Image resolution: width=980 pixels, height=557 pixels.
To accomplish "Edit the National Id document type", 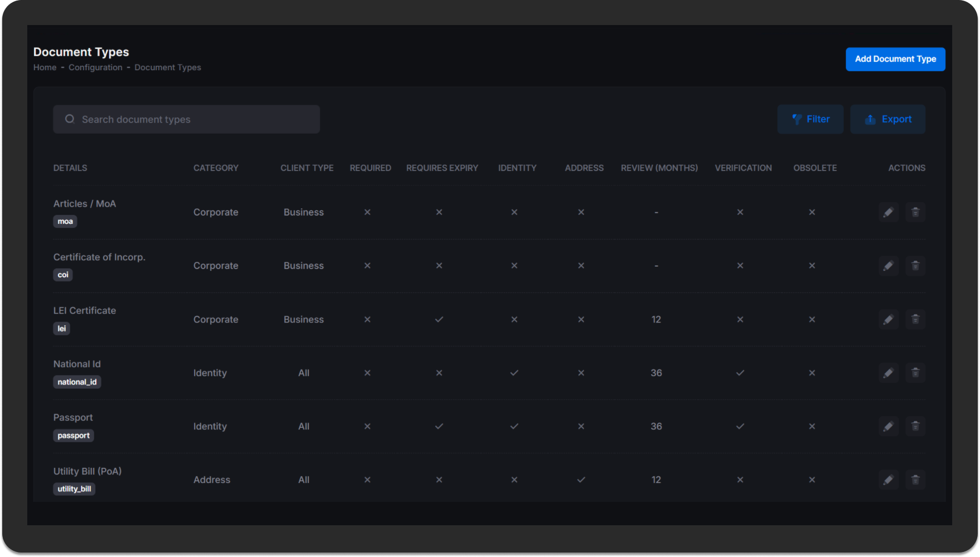I will (888, 373).
